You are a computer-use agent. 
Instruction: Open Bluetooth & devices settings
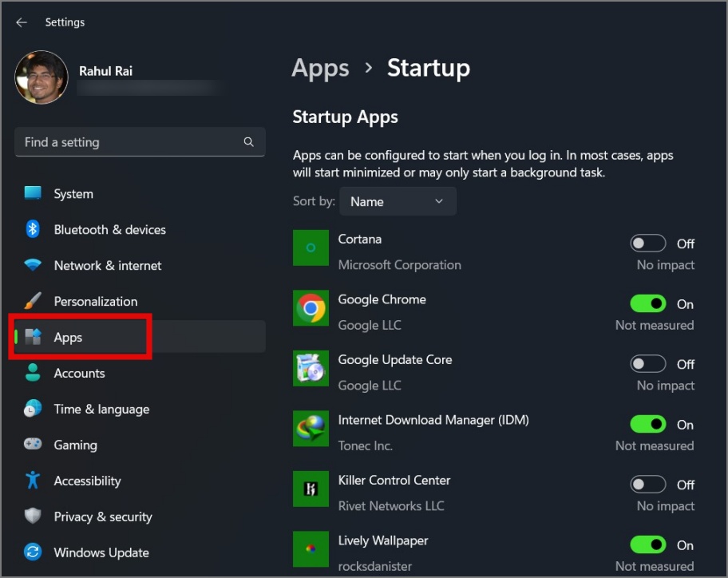coord(32,229)
